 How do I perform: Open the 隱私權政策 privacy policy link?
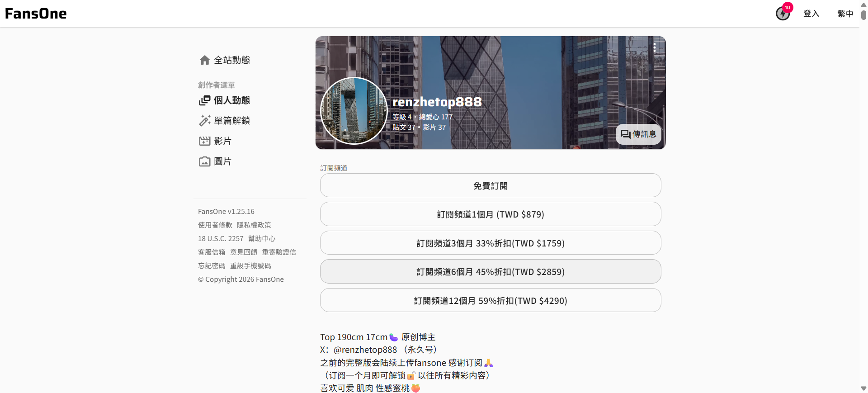tap(254, 225)
